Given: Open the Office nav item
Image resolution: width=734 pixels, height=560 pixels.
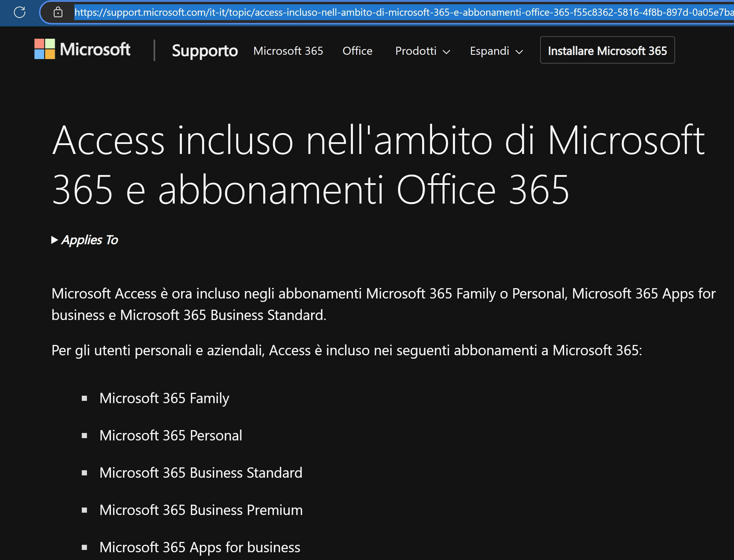Looking at the screenshot, I should click(357, 51).
